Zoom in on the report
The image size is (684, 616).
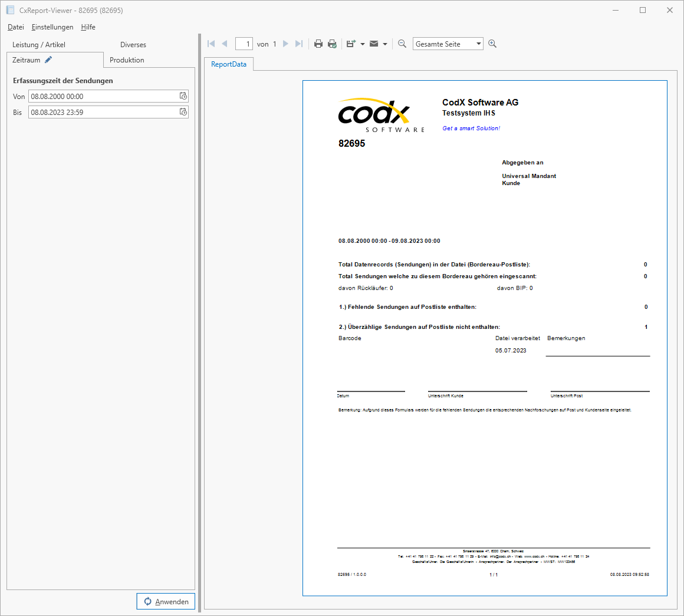(x=492, y=44)
